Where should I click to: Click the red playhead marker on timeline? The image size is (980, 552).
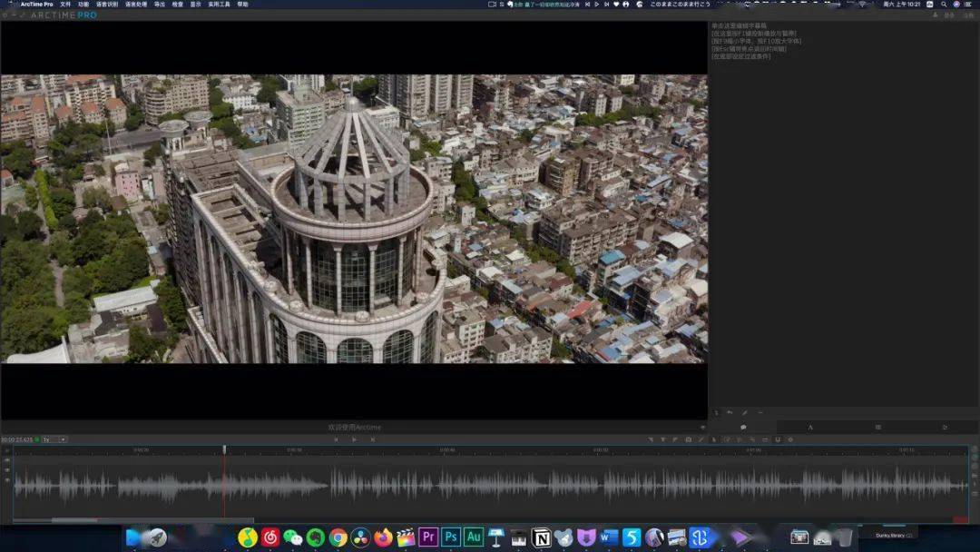(x=224, y=449)
